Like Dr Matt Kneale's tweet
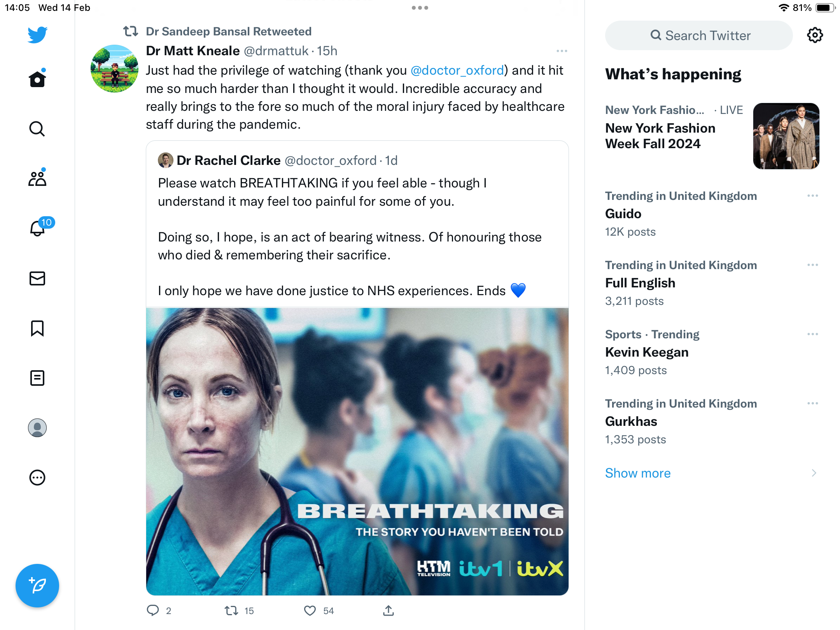Image resolution: width=840 pixels, height=630 pixels. (310, 611)
